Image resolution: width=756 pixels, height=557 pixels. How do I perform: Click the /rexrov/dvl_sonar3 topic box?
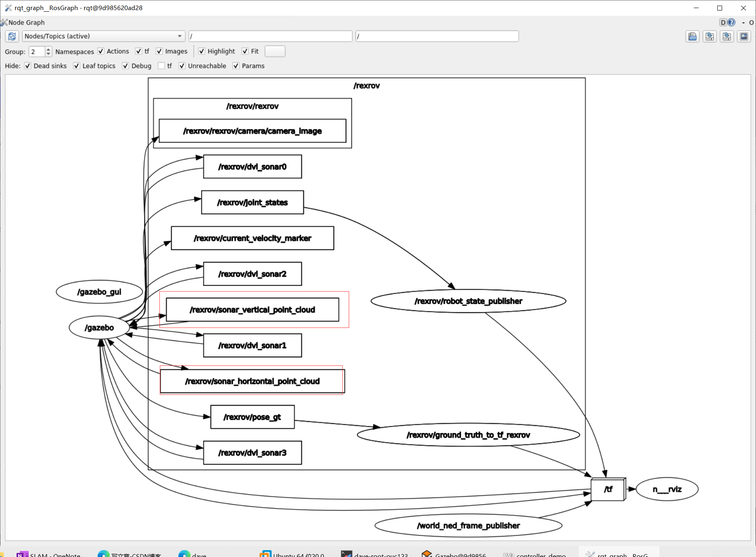(x=252, y=453)
